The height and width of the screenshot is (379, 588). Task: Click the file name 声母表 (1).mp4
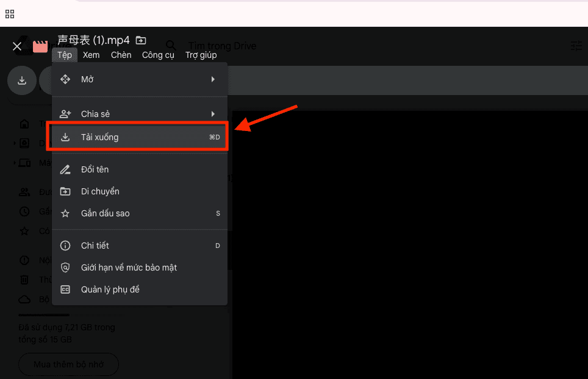click(x=94, y=40)
